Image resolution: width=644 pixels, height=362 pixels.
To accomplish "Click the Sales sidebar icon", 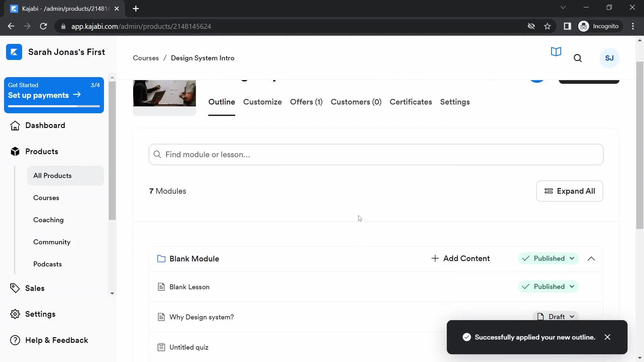I will (x=15, y=288).
